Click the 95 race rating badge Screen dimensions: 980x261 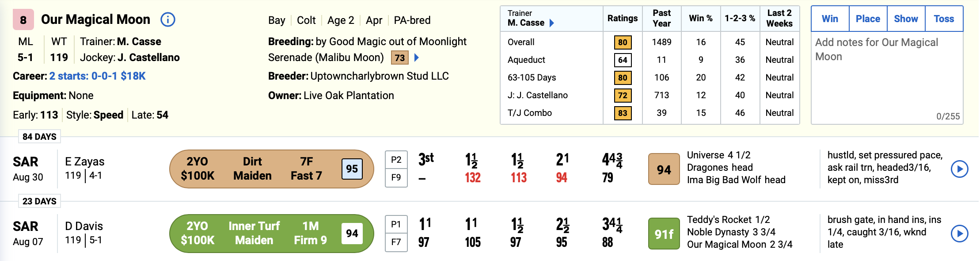352,169
